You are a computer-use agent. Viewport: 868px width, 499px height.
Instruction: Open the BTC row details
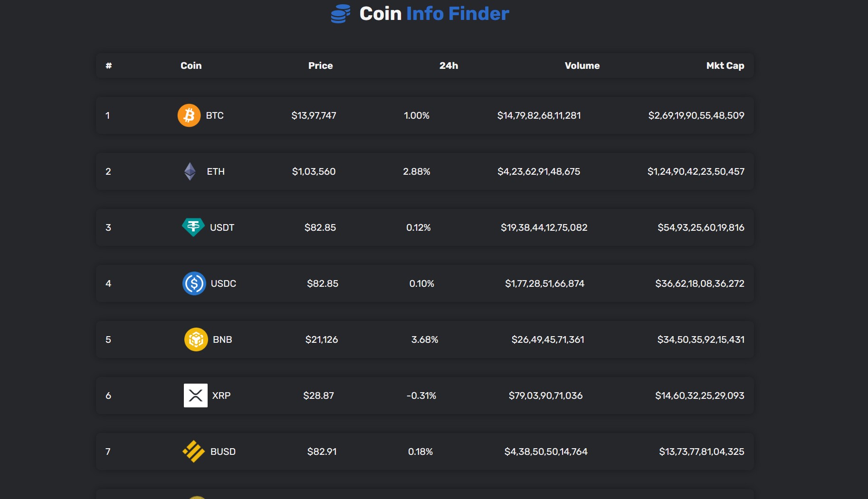tap(424, 115)
